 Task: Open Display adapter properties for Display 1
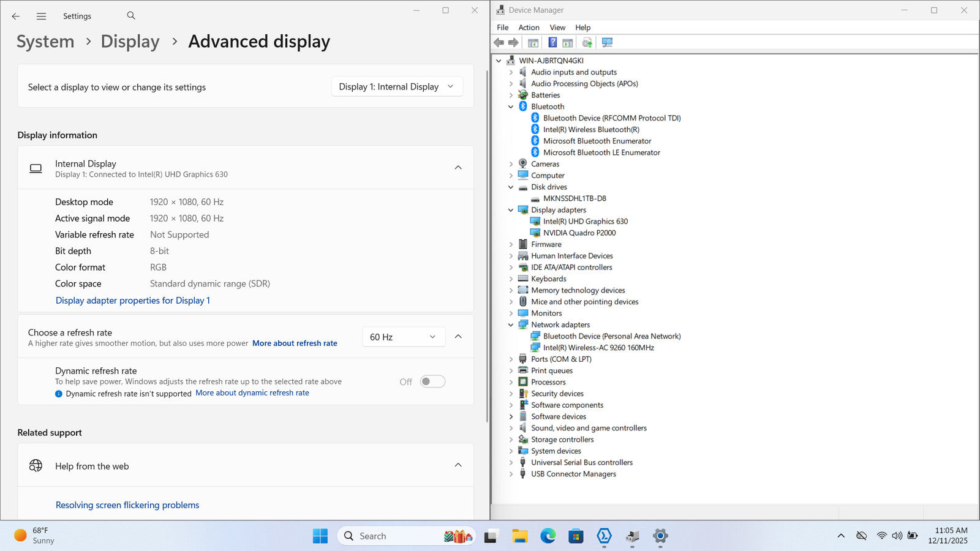[132, 301]
